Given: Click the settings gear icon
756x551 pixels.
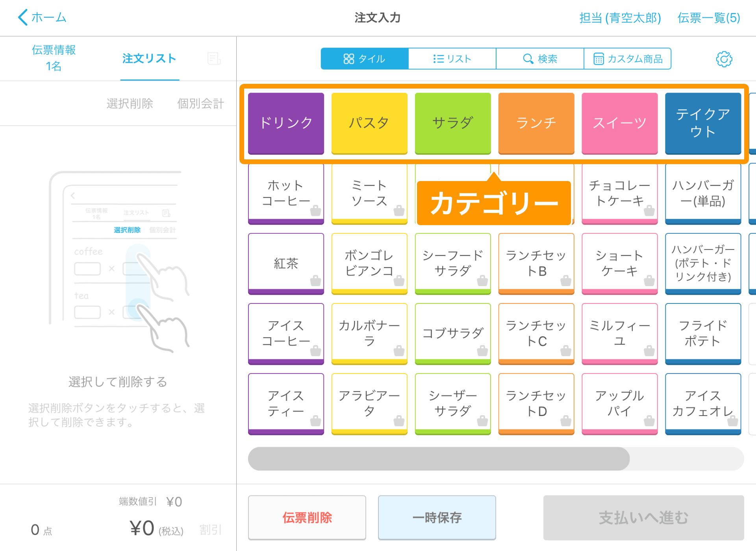Looking at the screenshot, I should [x=724, y=58].
